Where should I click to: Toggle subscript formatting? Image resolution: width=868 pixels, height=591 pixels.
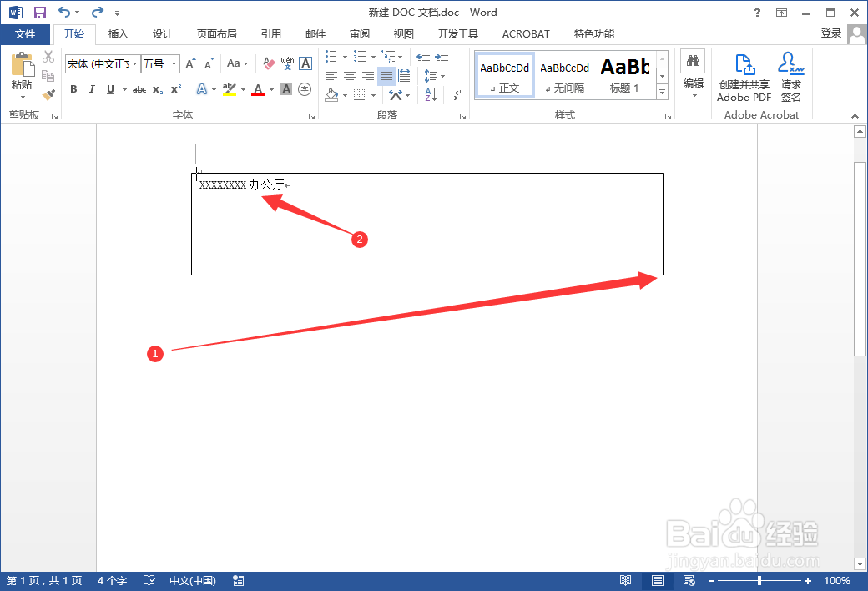(x=158, y=89)
